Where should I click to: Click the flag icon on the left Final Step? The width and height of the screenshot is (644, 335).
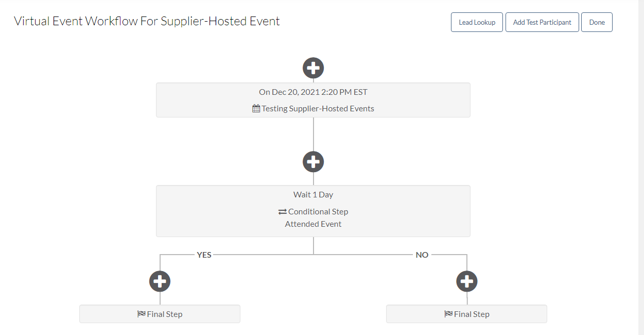point(142,313)
